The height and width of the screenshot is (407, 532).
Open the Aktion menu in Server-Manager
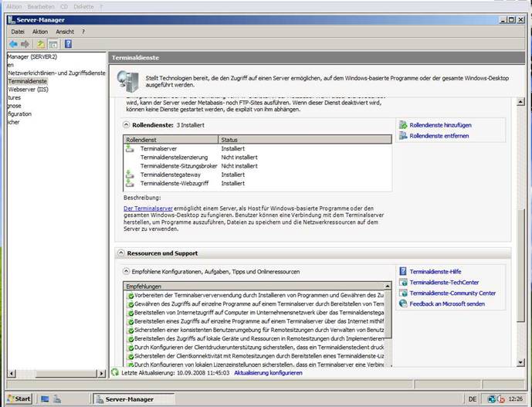tap(40, 32)
